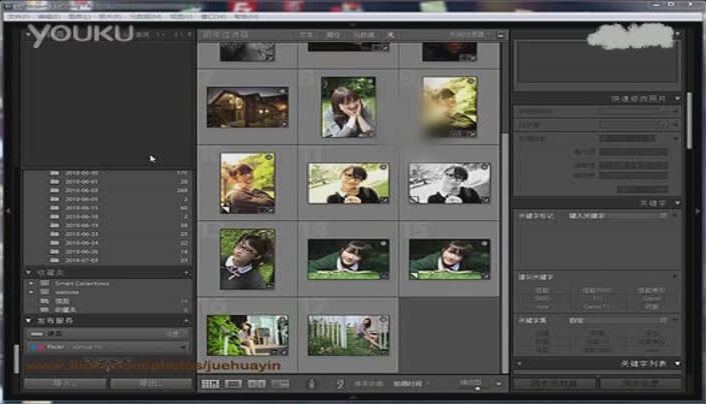
Task: Click the keyword entry field
Action: point(599,243)
